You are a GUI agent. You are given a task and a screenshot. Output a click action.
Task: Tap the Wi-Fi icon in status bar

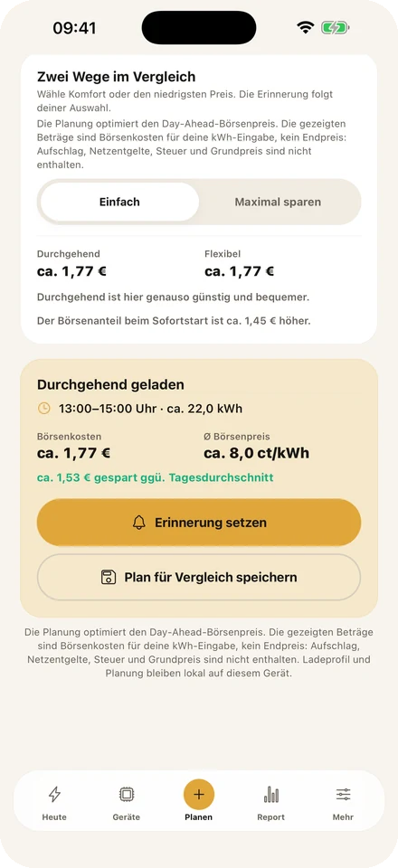[x=305, y=28]
